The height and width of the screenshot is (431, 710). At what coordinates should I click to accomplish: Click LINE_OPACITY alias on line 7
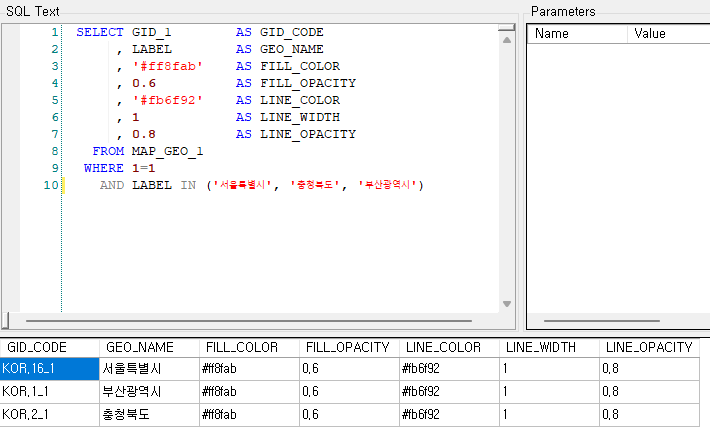coord(308,134)
